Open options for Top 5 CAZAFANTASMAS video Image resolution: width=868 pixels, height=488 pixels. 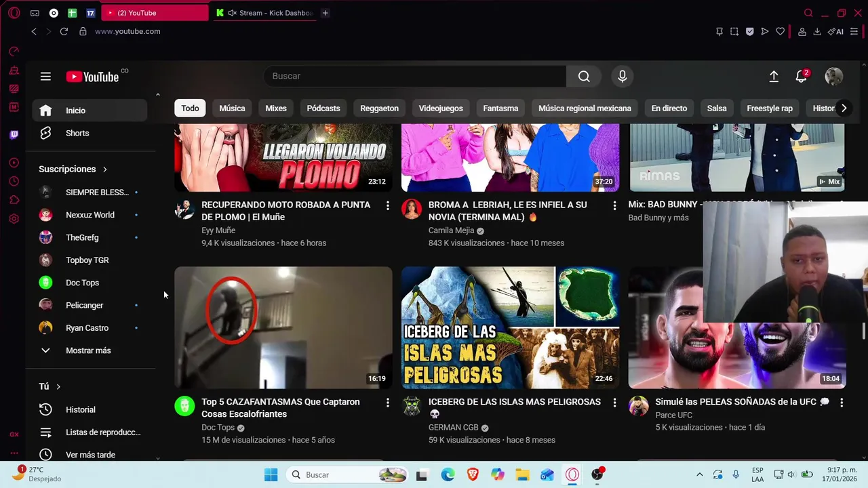coord(387,402)
